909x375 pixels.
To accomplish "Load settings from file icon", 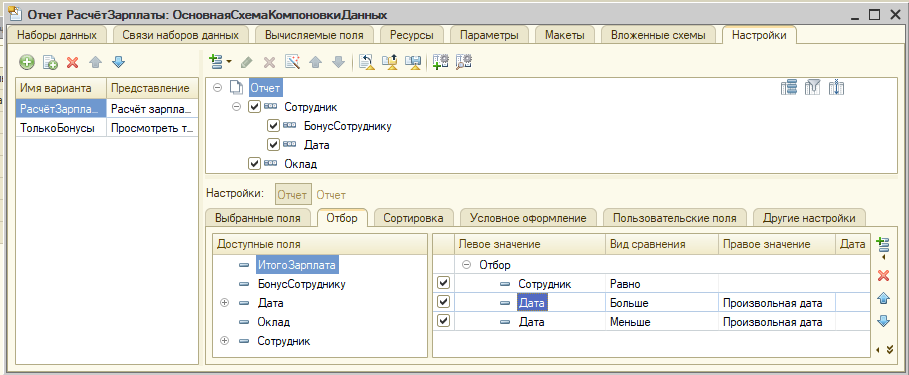I will tap(390, 62).
